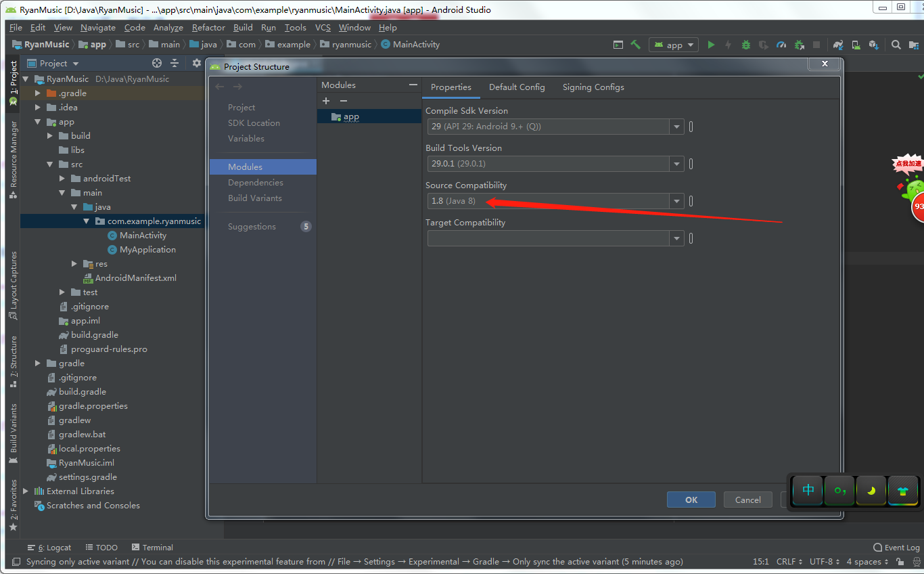Click the toolbar icon left of hammer
This screenshot has width=924, height=574.
(618, 45)
